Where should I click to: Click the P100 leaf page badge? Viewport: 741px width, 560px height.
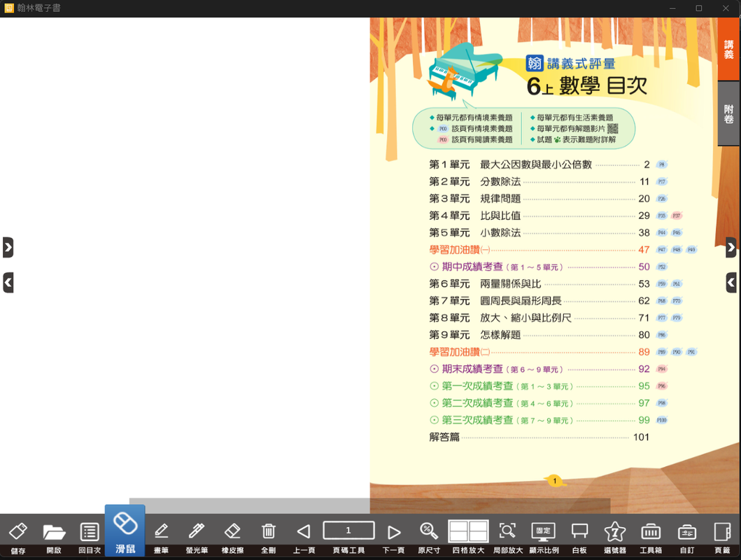[x=662, y=419]
